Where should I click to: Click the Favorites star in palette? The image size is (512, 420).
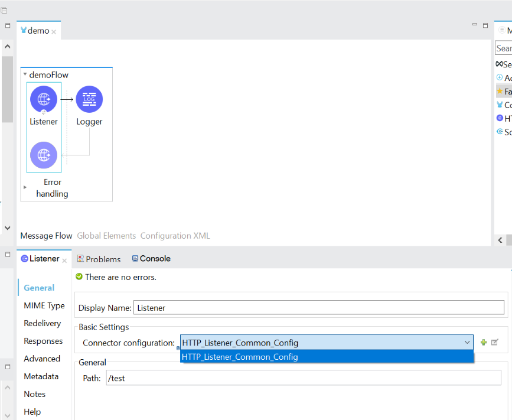(500, 91)
